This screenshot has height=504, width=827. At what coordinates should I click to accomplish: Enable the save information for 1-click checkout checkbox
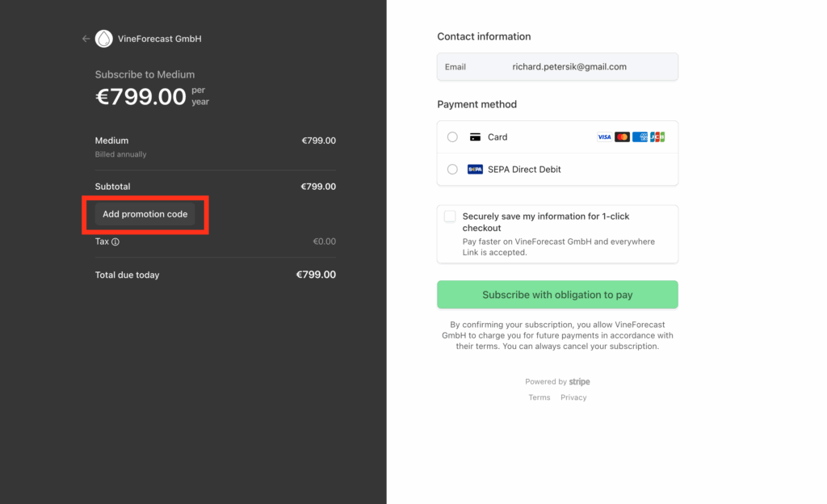(450, 216)
